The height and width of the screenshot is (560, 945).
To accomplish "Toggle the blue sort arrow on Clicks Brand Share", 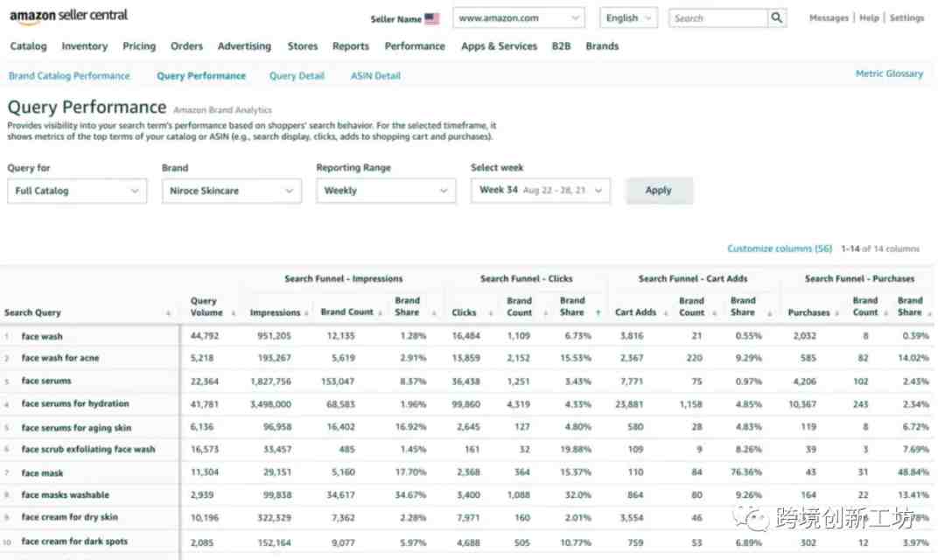I will (598, 313).
